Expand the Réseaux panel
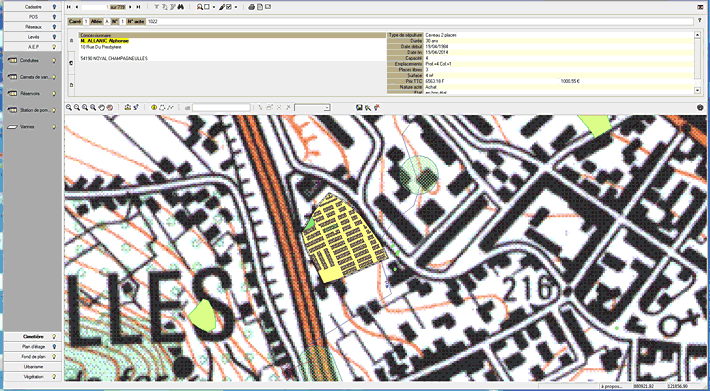This screenshot has height=391, width=710. pos(33,27)
